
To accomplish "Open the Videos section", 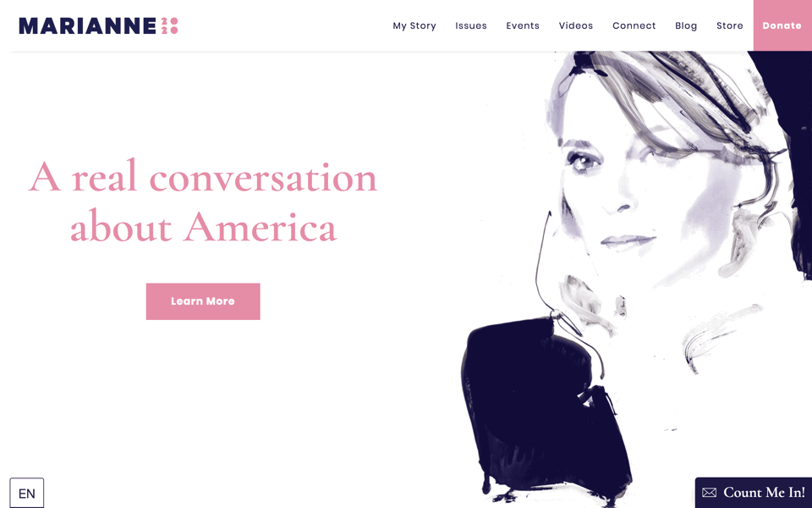I will click(576, 26).
